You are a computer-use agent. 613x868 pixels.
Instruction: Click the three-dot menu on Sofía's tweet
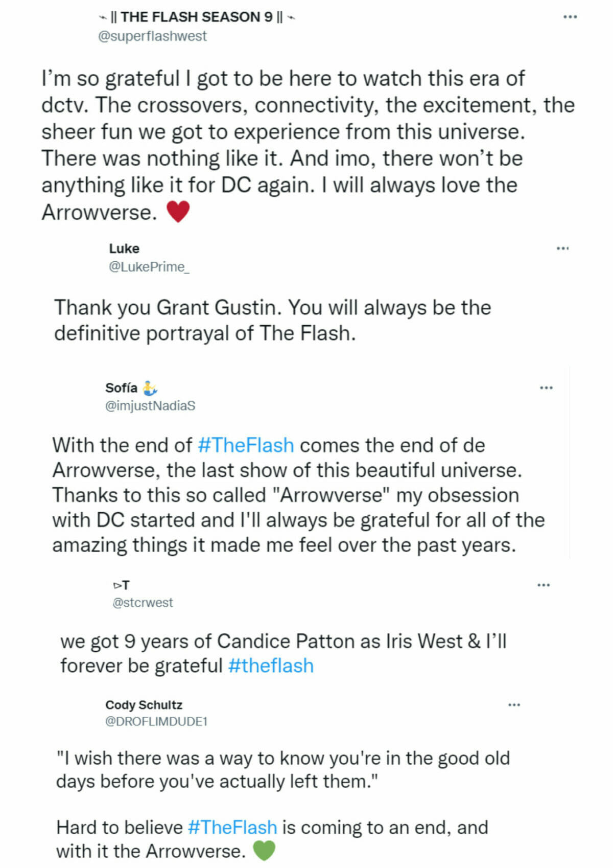pos(546,388)
